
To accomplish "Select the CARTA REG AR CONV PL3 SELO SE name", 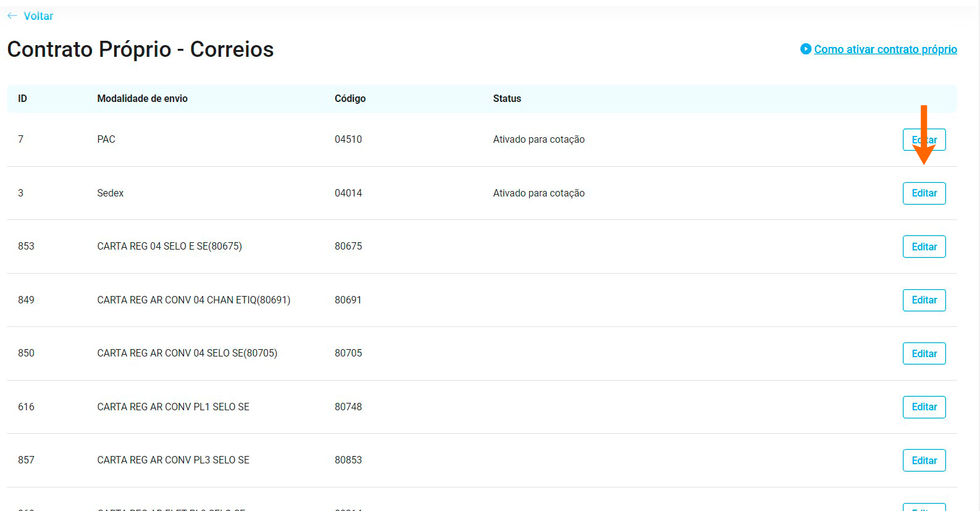I will 173,460.
